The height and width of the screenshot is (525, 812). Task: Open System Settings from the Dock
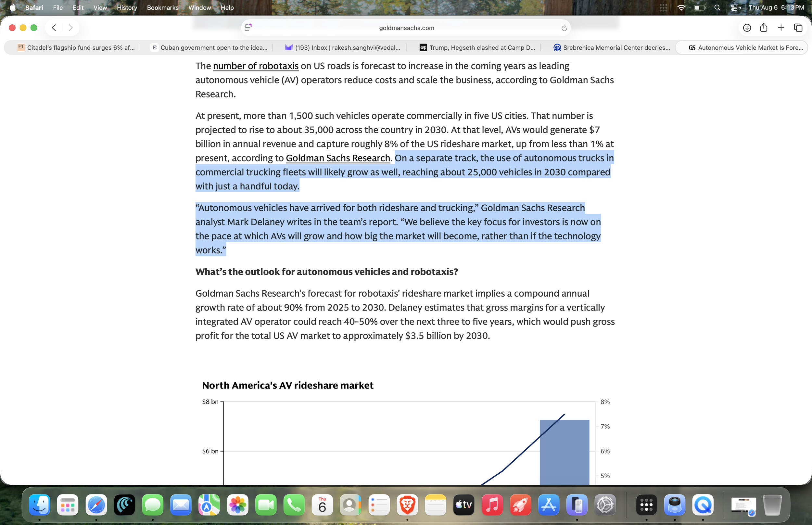point(605,505)
